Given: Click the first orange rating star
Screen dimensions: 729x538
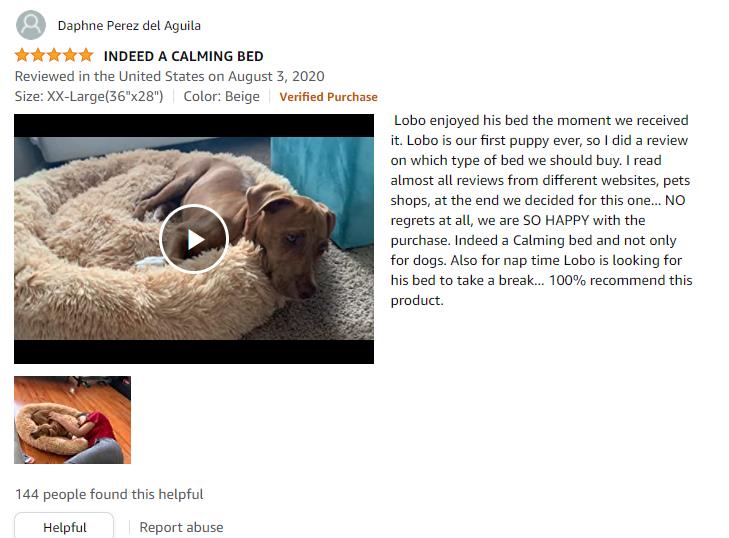Looking at the screenshot, I should [22, 56].
